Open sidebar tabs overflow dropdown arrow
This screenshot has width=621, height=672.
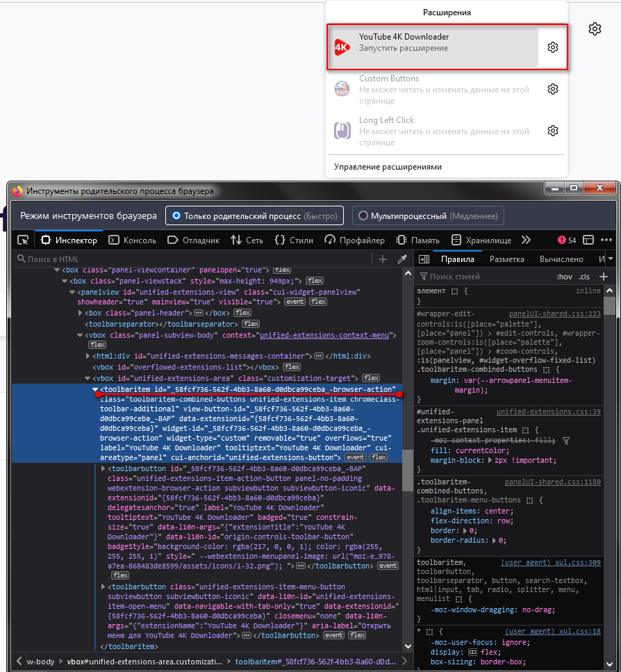611,259
